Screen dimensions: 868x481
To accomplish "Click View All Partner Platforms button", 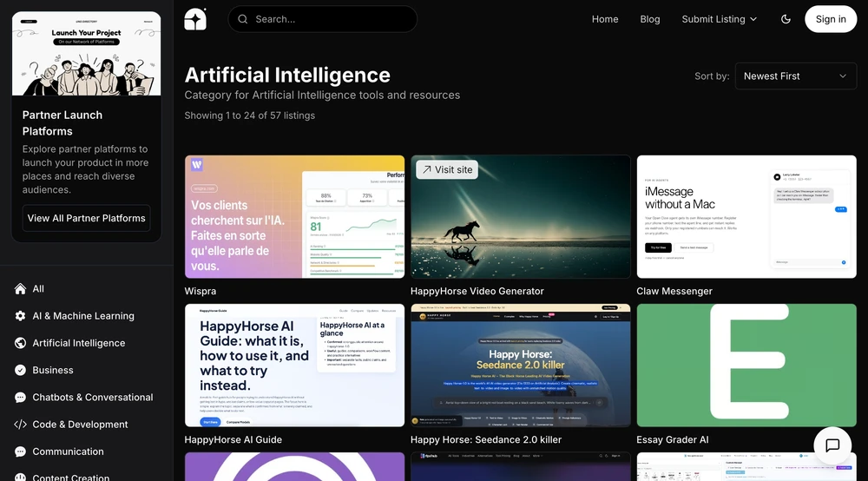I will (x=86, y=218).
